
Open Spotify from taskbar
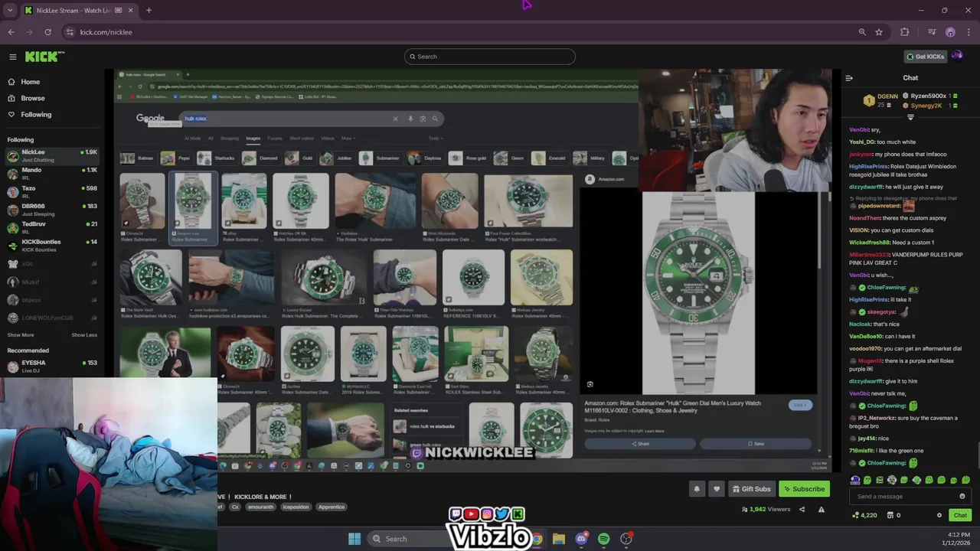pos(603,539)
